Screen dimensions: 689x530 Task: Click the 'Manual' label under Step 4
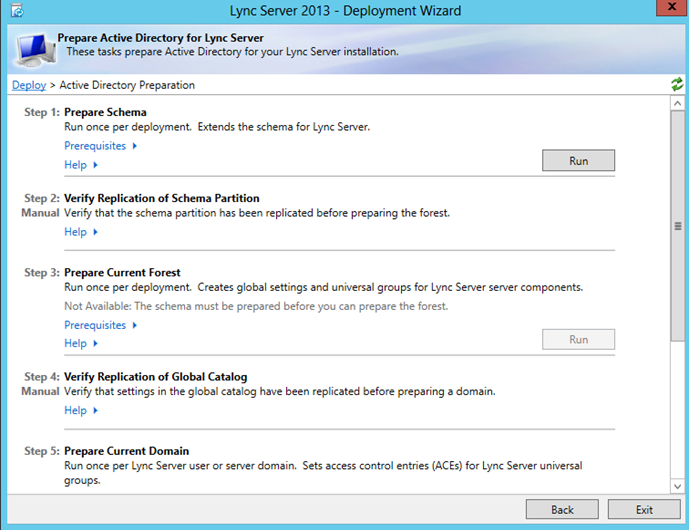[40, 391]
